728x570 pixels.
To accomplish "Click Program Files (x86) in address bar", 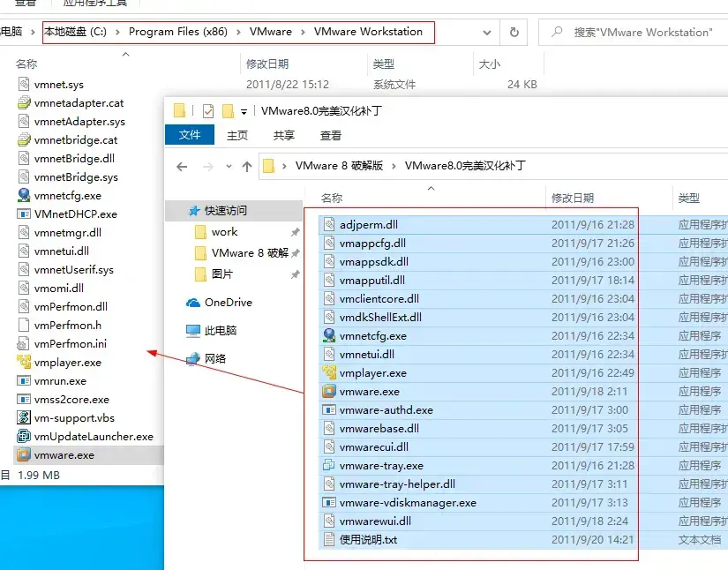I will [x=178, y=32].
